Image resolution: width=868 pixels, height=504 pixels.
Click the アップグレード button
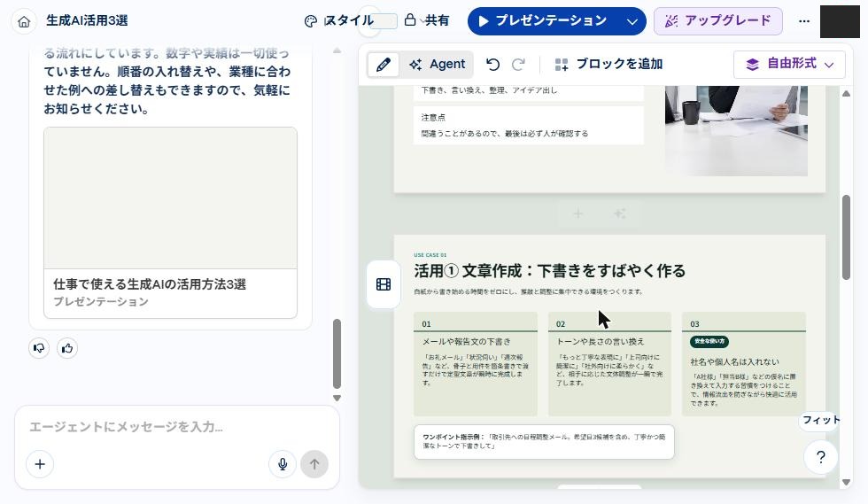coord(718,21)
